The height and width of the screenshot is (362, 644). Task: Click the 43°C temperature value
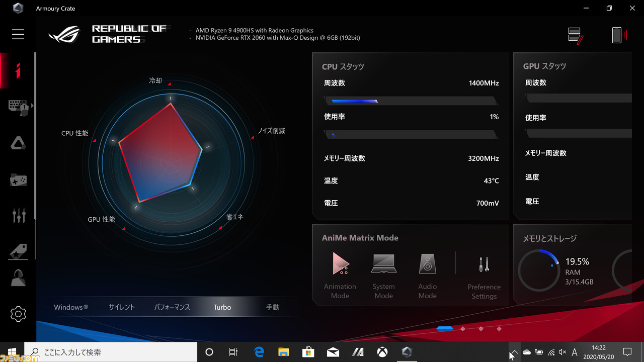click(x=491, y=180)
